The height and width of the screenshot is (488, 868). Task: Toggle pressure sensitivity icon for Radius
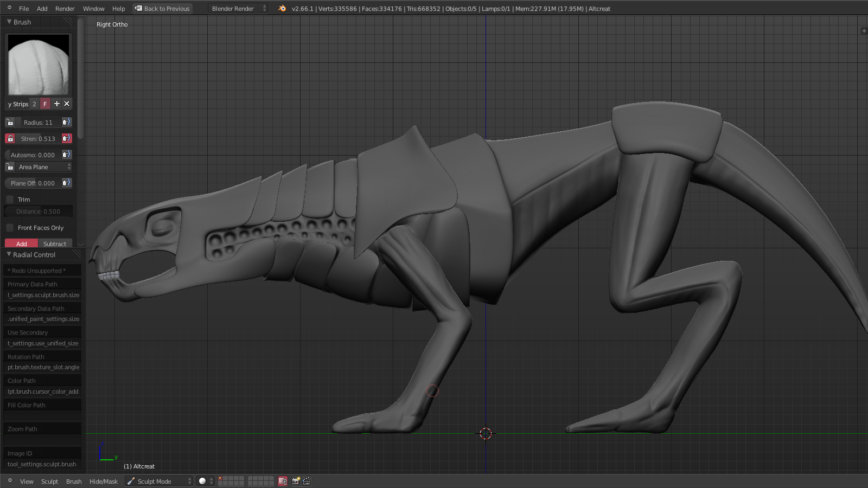tap(66, 123)
